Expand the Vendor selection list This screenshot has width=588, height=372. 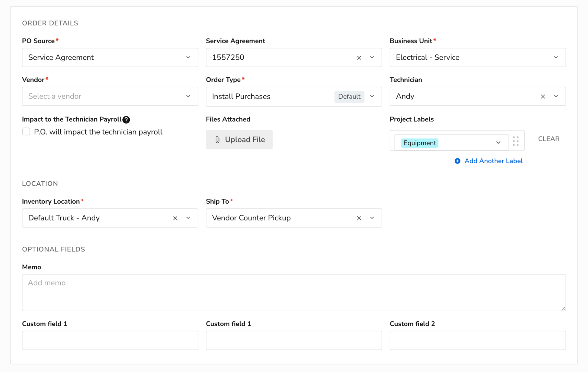click(188, 96)
